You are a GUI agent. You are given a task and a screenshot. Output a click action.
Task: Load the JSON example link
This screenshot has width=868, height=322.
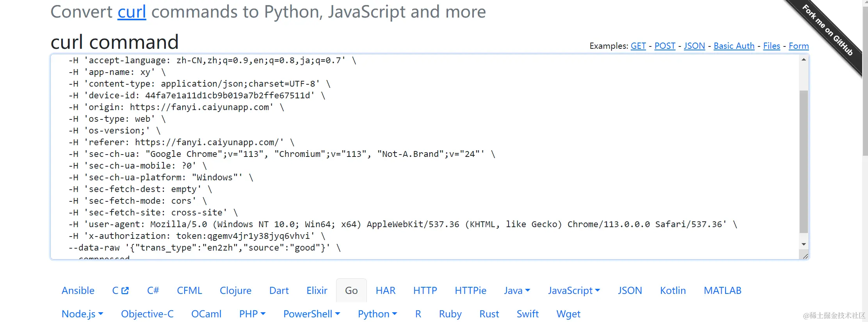click(694, 46)
